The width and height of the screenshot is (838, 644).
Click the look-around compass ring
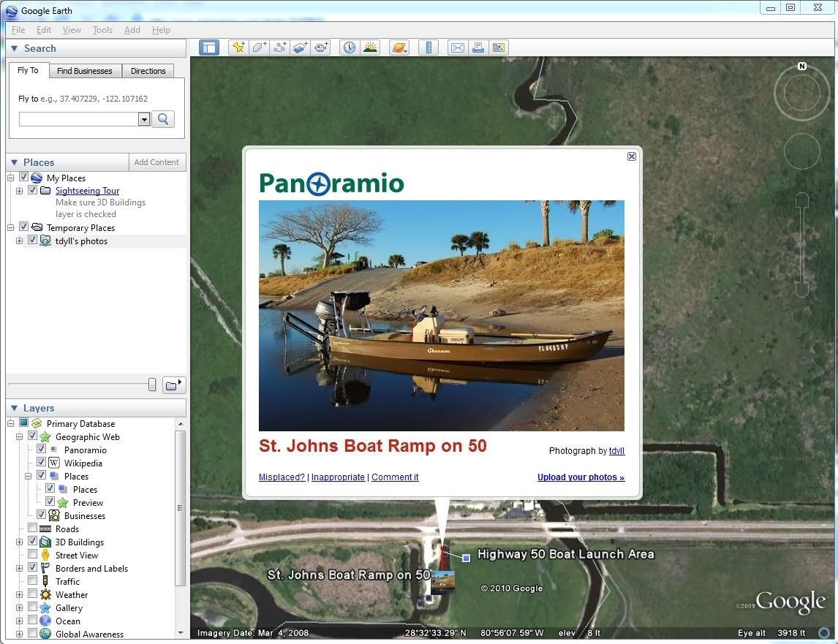click(x=801, y=93)
